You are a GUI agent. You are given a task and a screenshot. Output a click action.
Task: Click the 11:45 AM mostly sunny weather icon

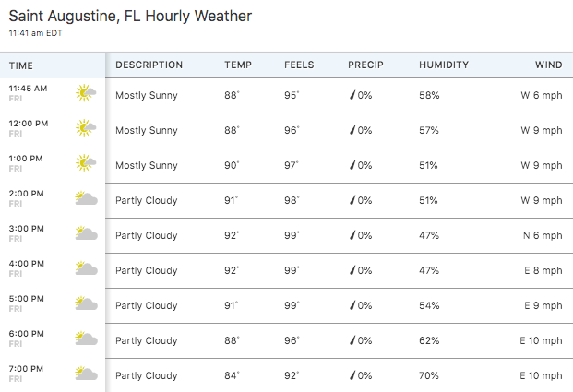click(x=86, y=93)
